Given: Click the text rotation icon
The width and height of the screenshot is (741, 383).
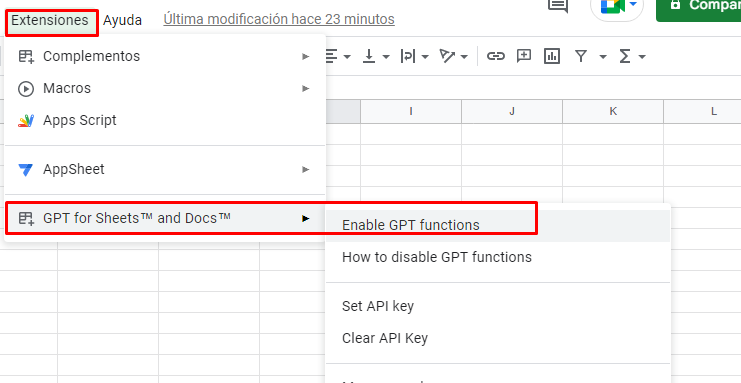Looking at the screenshot, I should click(x=447, y=56).
